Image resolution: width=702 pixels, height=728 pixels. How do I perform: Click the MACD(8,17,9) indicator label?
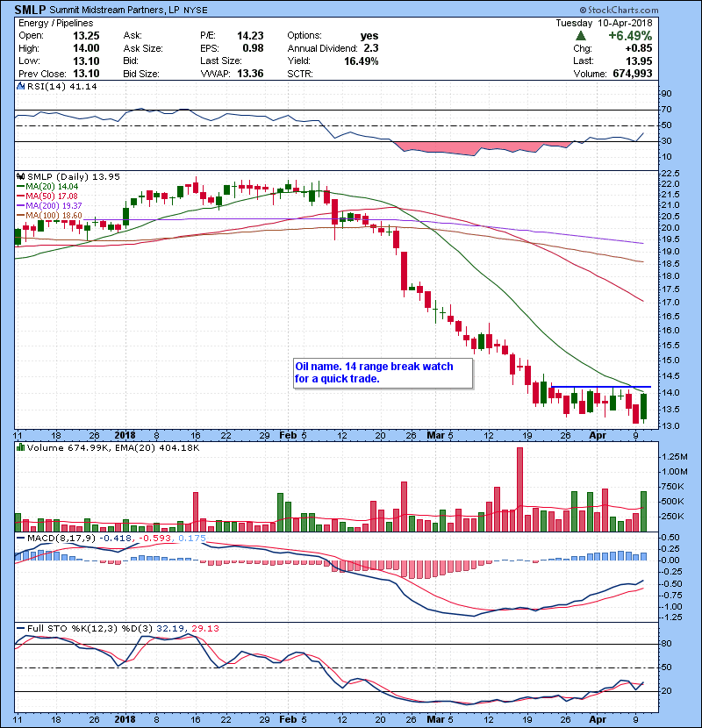tap(61, 539)
